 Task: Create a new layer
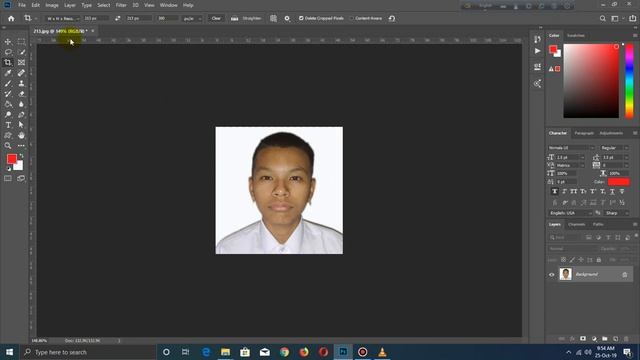pyautogui.click(x=616, y=339)
